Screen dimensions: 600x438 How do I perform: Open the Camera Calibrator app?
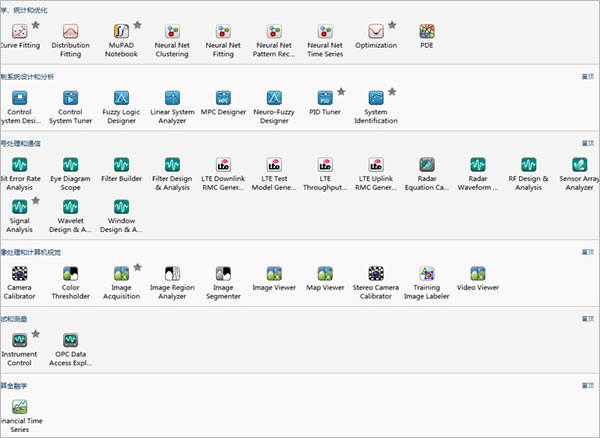pos(19,273)
